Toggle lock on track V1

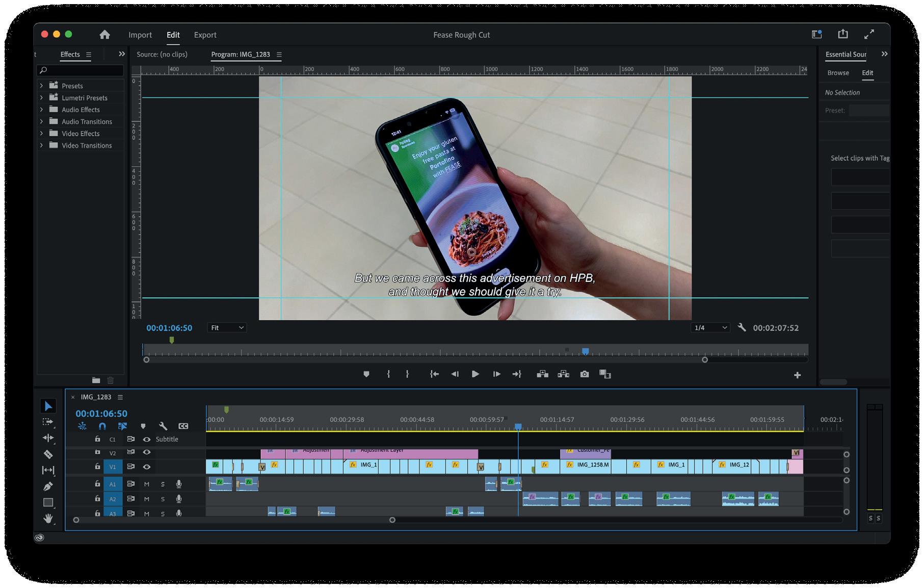pyautogui.click(x=97, y=466)
